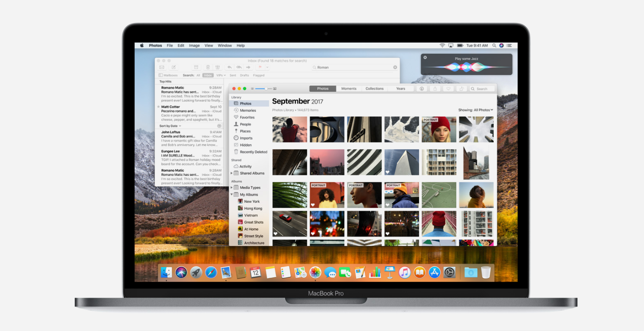This screenshot has width=644, height=331.
Task: Open Siri from the Dock
Action: coord(181,272)
